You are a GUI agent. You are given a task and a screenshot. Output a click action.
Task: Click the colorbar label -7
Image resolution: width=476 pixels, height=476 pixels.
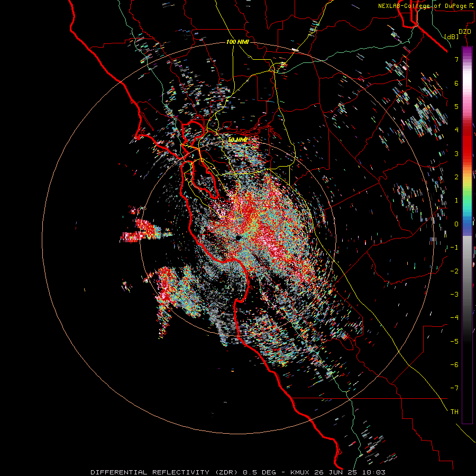(x=454, y=388)
